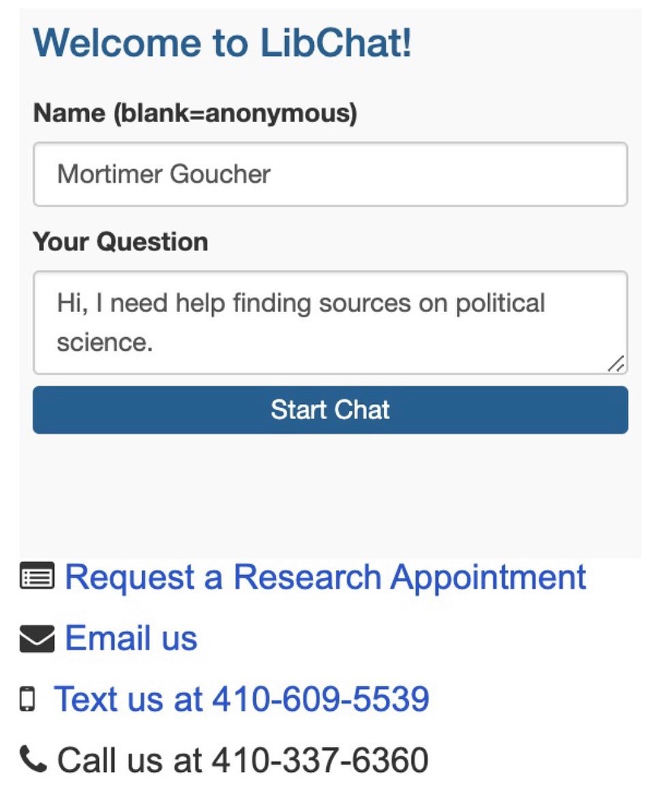Click the Name input field
The image size is (672, 799).
pos(330,174)
